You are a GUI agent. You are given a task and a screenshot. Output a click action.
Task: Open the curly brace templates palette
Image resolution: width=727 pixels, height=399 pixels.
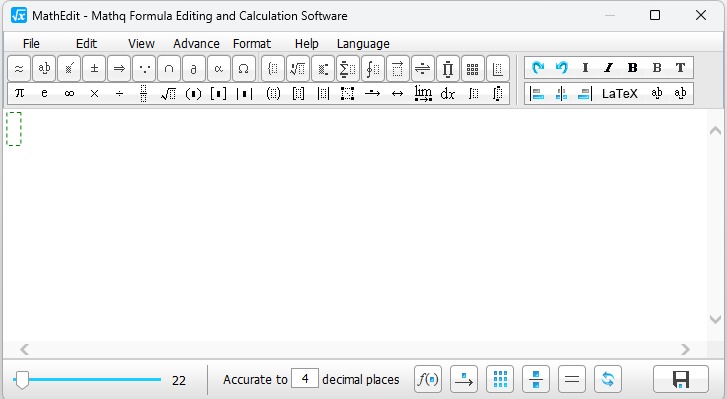[273, 69]
